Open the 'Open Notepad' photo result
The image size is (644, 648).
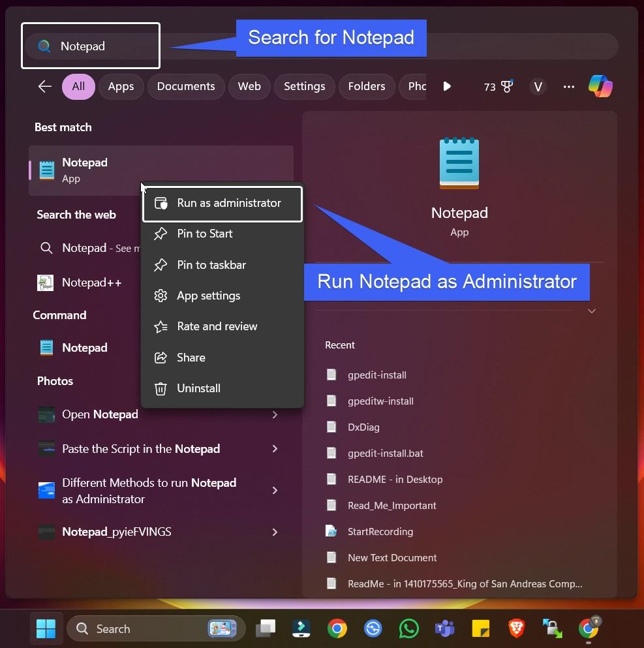coord(100,414)
